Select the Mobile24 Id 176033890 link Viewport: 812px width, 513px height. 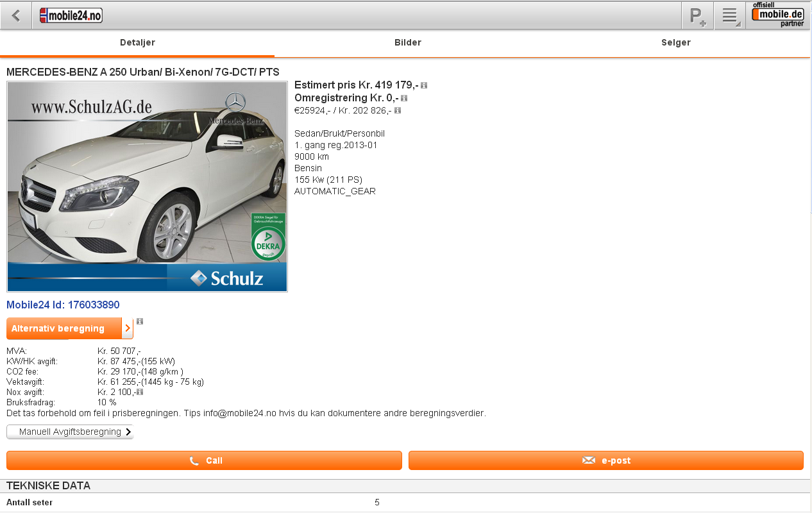point(63,305)
